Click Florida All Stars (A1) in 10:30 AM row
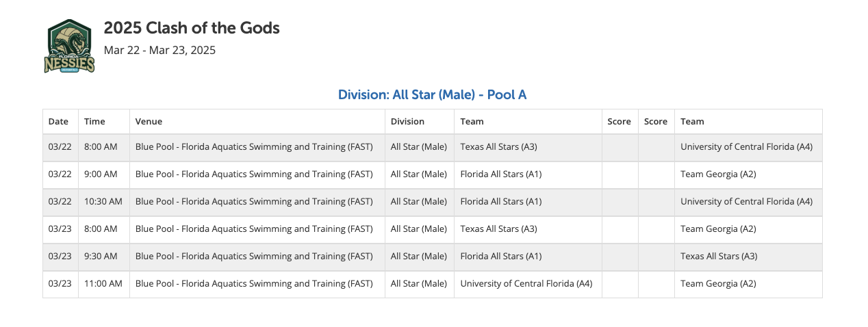Screen dimensions: 868x327 click(501, 201)
